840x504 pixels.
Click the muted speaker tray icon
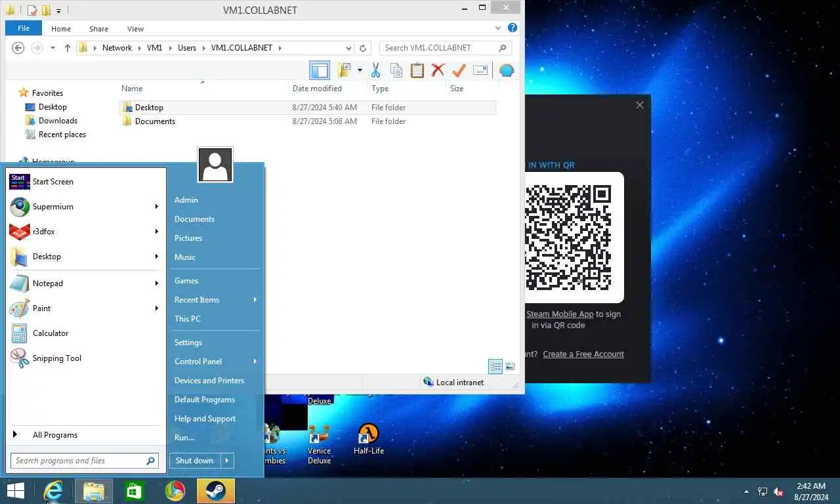[779, 492]
